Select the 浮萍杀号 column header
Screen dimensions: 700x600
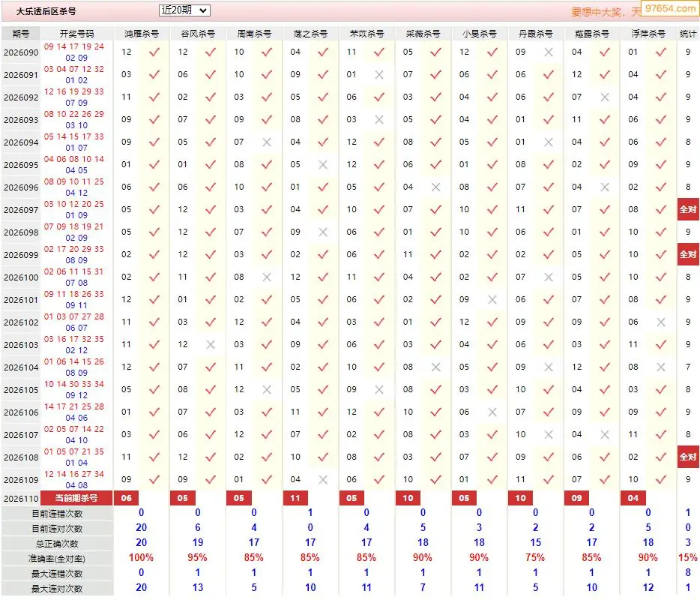[x=648, y=34]
